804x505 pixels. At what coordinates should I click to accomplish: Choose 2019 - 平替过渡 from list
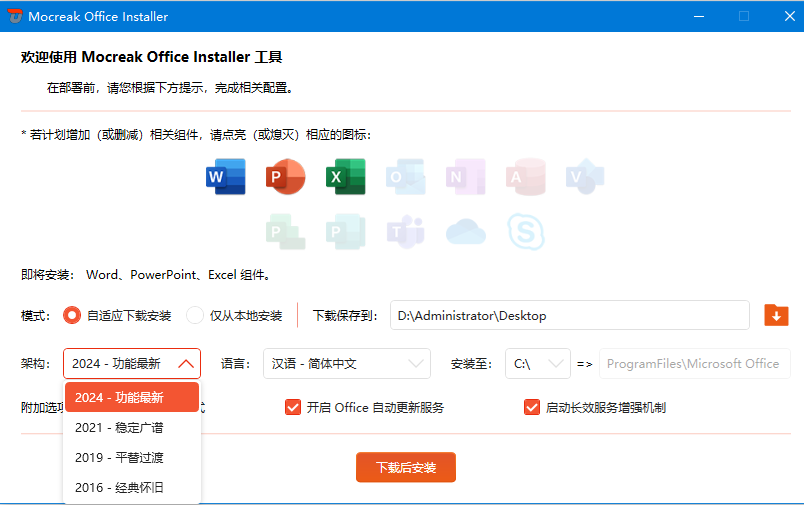tap(132, 457)
